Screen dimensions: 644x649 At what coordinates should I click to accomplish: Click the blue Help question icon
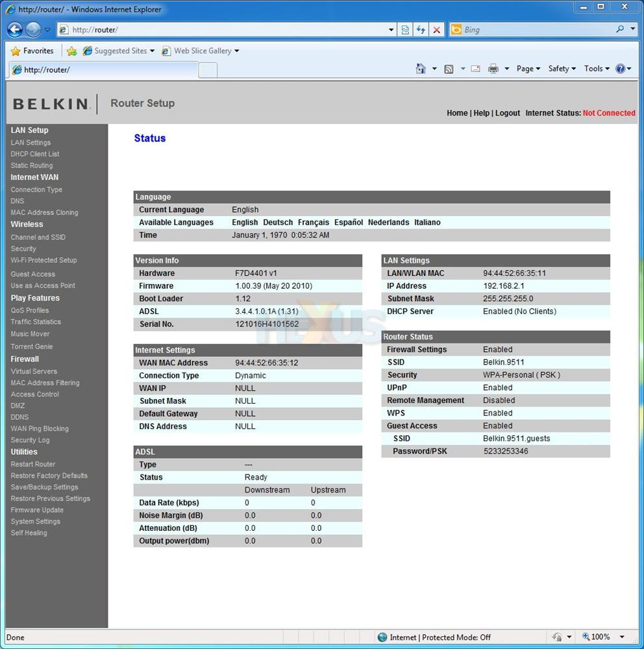(x=620, y=69)
